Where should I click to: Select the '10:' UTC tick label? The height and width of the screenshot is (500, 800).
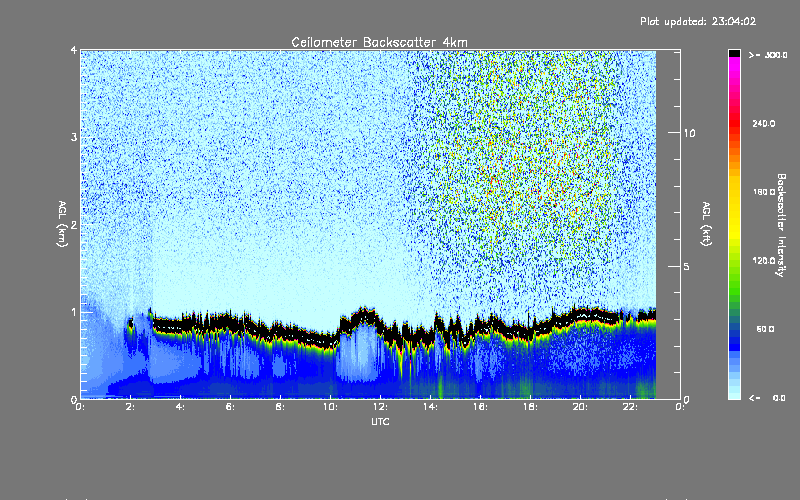pyautogui.click(x=330, y=407)
